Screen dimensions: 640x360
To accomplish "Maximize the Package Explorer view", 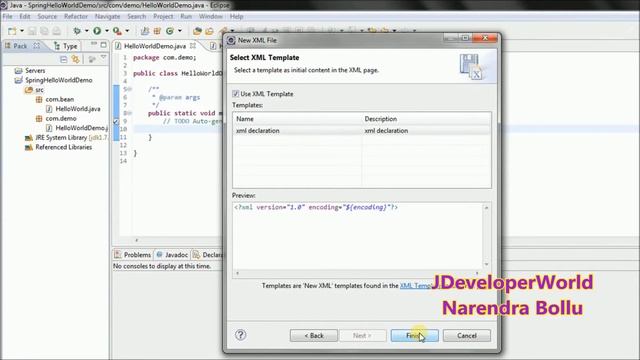I will click(x=103, y=44).
